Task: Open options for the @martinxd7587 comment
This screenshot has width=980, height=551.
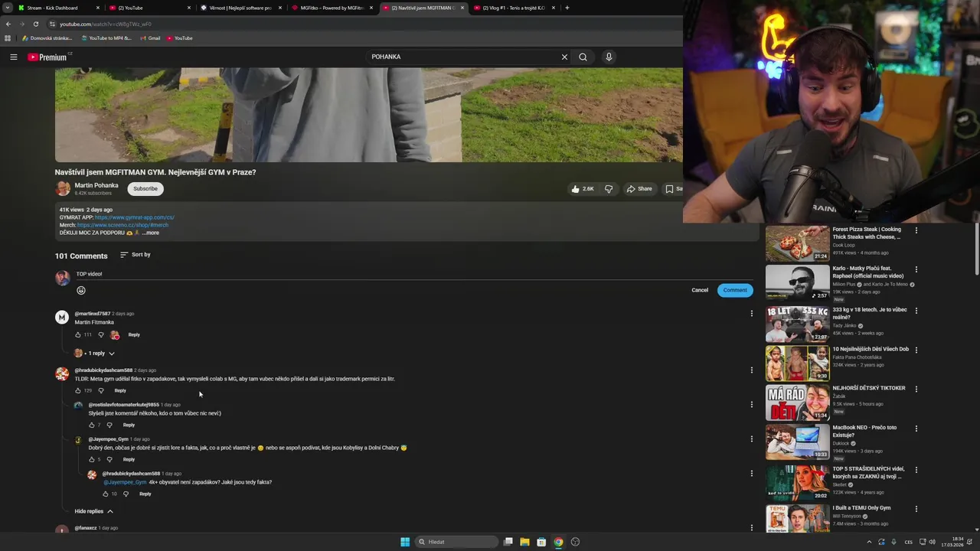Action: [x=751, y=313]
